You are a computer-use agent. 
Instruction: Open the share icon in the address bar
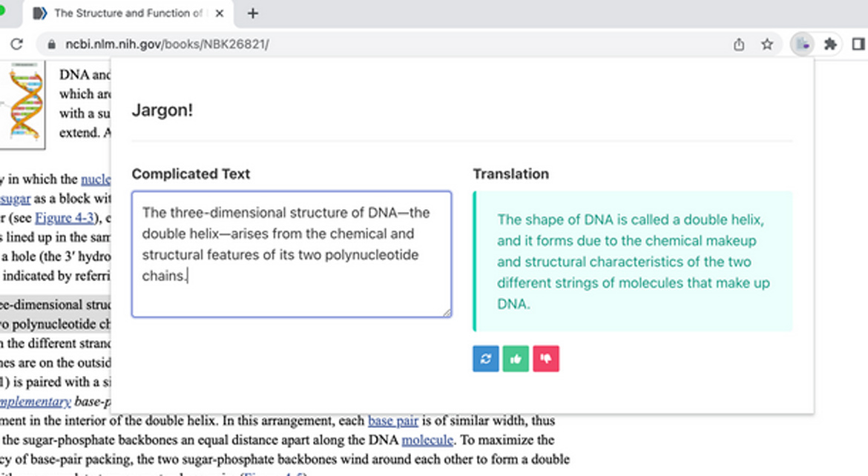pos(739,44)
